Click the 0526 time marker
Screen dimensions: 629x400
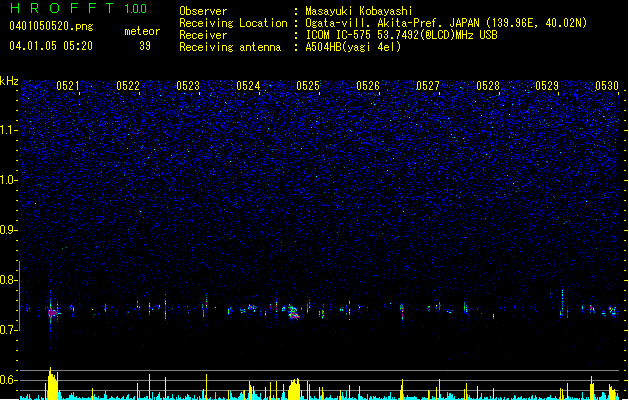[x=368, y=85]
